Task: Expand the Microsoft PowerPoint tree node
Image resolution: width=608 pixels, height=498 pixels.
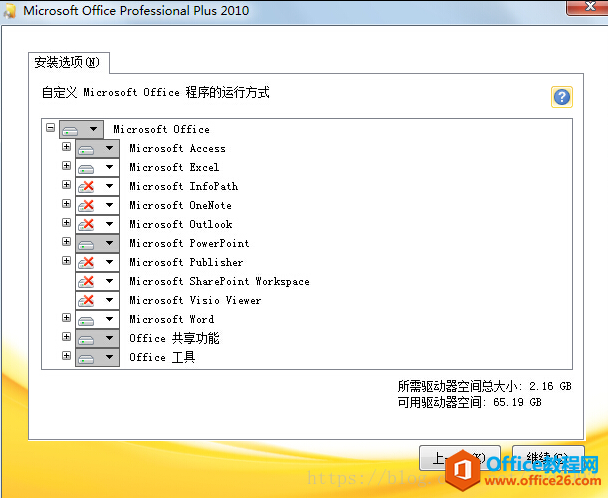Action: click(66, 242)
